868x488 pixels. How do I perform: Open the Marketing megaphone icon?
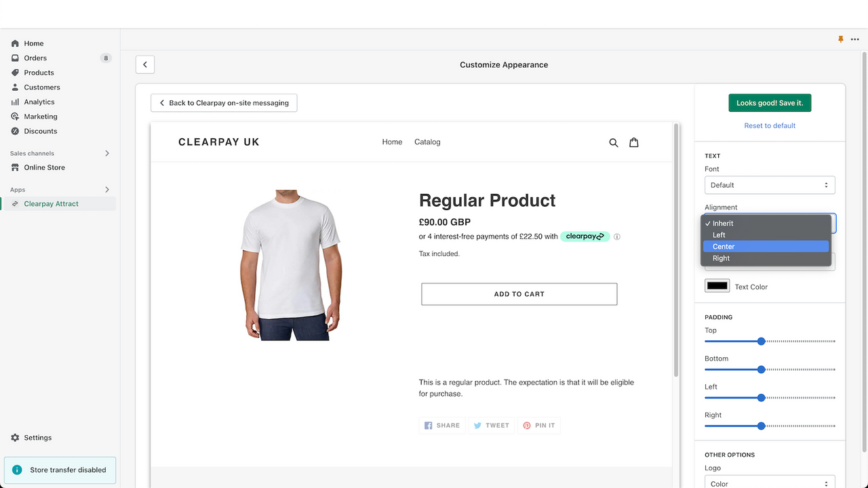click(15, 116)
